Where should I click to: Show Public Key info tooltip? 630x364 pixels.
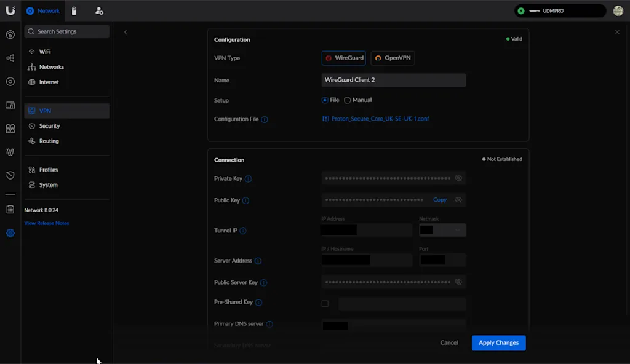[x=245, y=200]
